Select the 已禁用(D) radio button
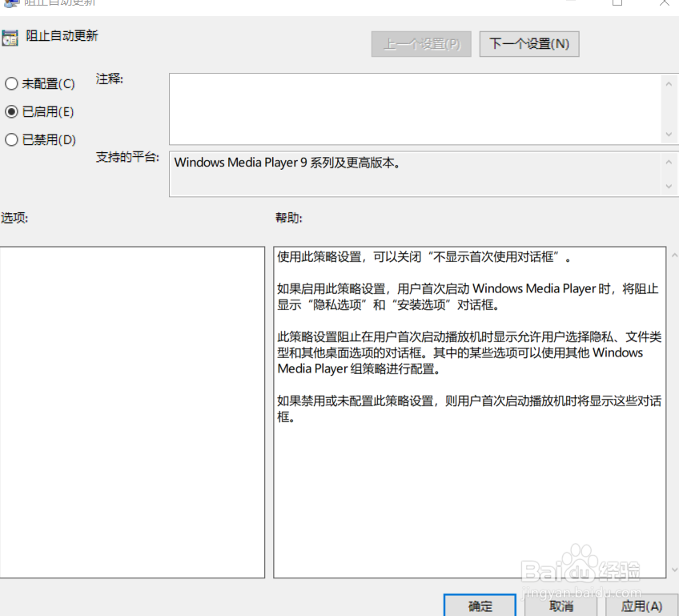The height and width of the screenshot is (616, 679). [12, 139]
